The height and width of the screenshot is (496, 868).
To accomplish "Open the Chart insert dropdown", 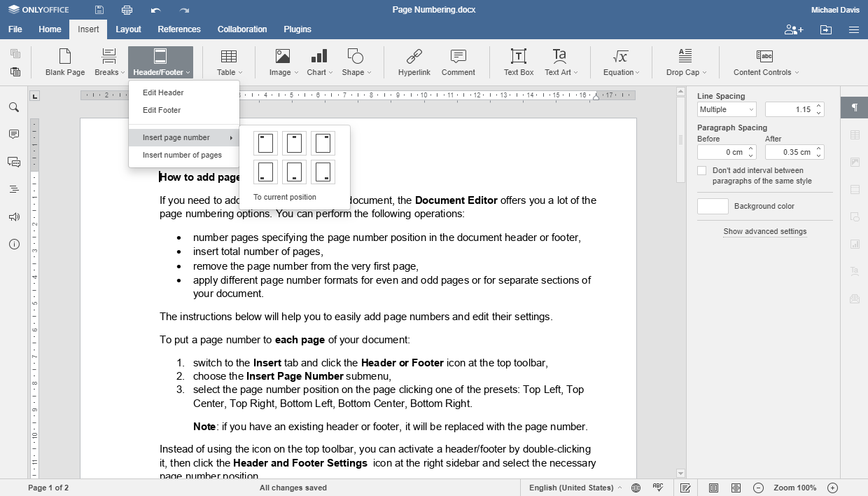I will [x=319, y=62].
